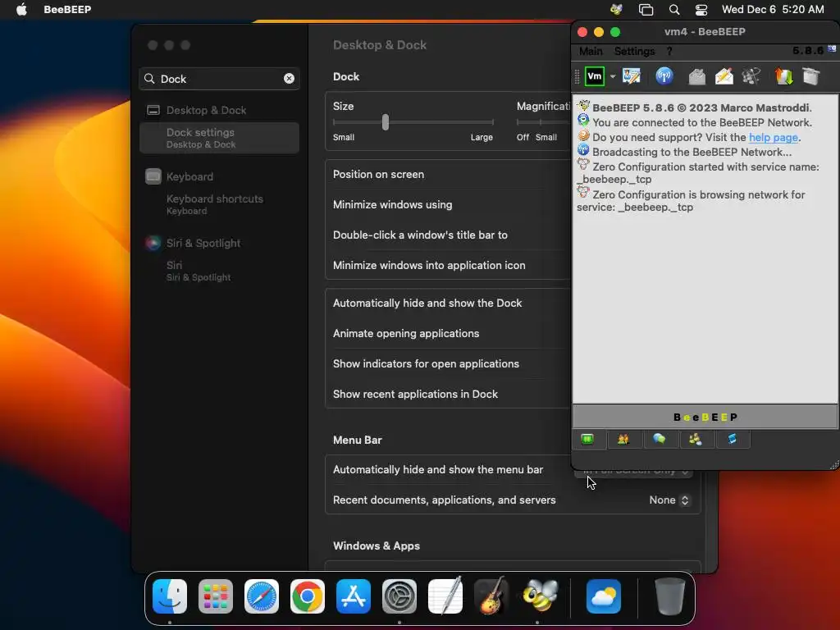Viewport: 840px width, 630px height.
Task: Select the blue book saved chats tab
Action: tap(732, 440)
